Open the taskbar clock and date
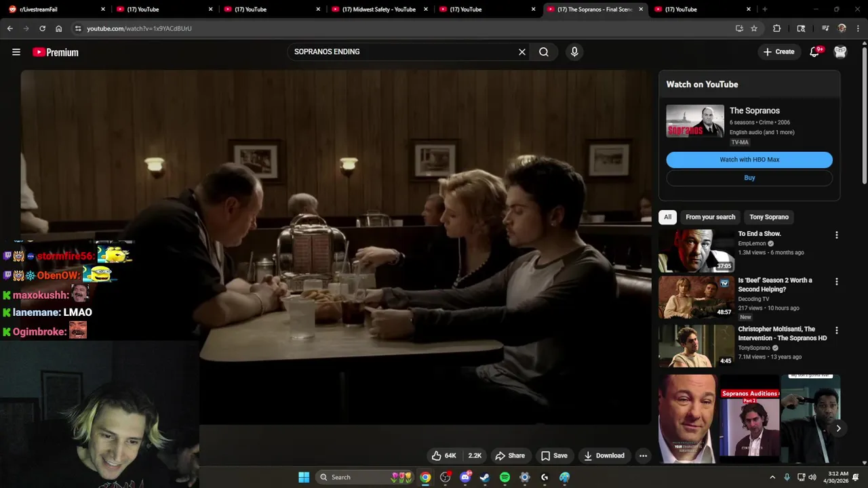The width and height of the screenshot is (868, 488). (838, 477)
